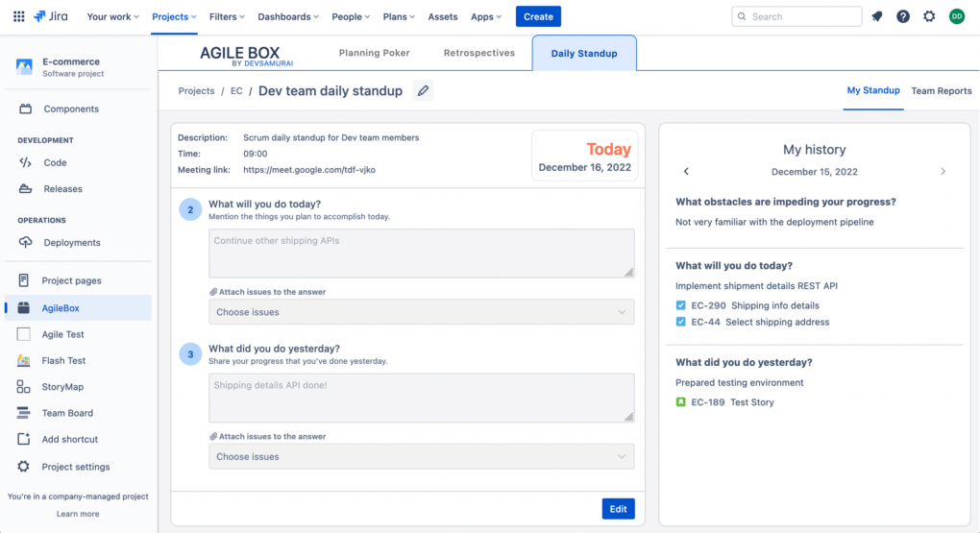Click the 'Dev team daily standup' title
Screen dimensions: 980x533
(330, 91)
